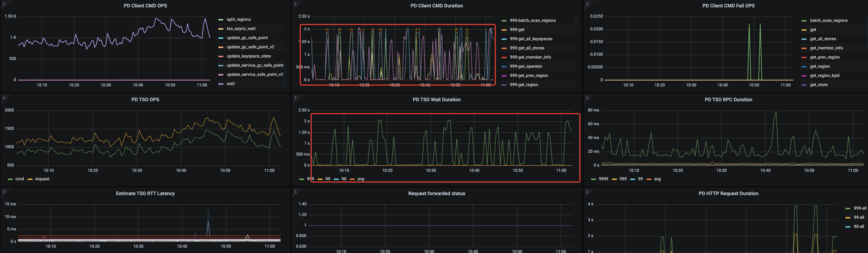Select get_member_info in Fail OPS legend
Viewport: 868px width, 253px height.
[826, 48]
